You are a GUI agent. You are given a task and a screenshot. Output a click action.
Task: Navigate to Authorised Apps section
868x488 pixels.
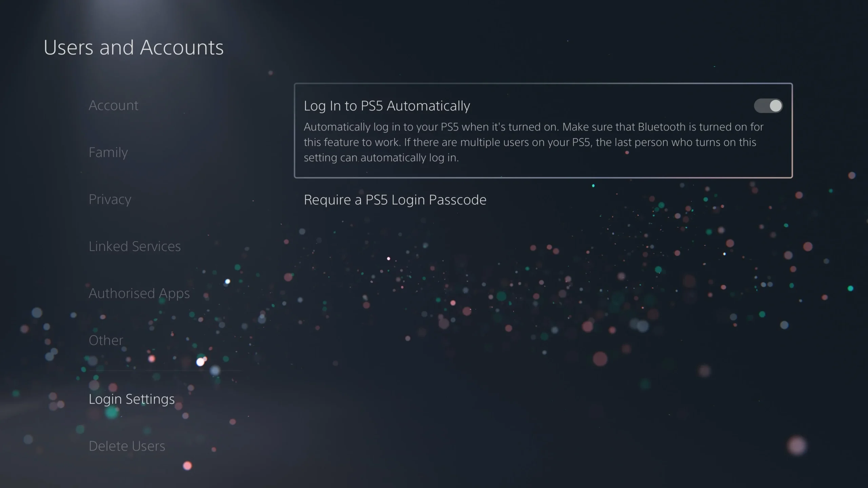pyautogui.click(x=139, y=292)
